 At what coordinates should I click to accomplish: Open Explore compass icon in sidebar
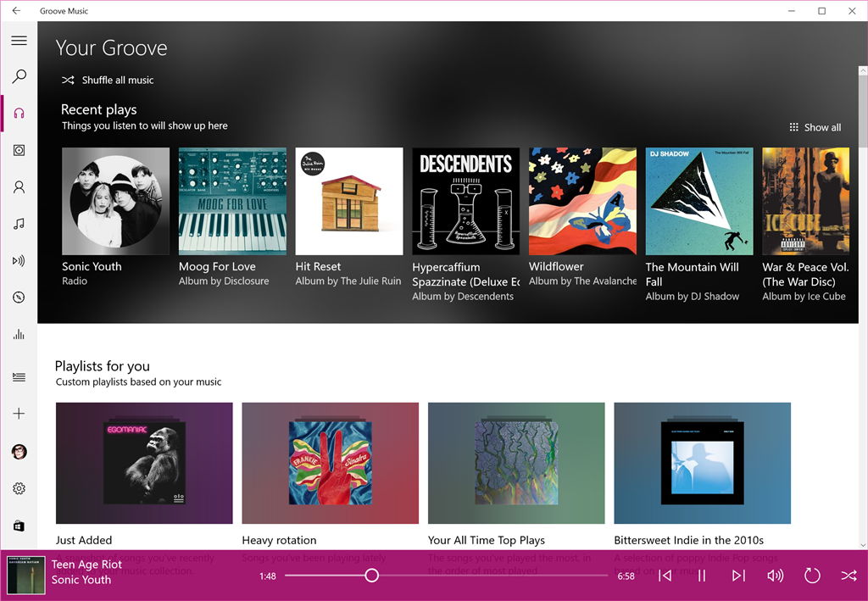coord(19,298)
